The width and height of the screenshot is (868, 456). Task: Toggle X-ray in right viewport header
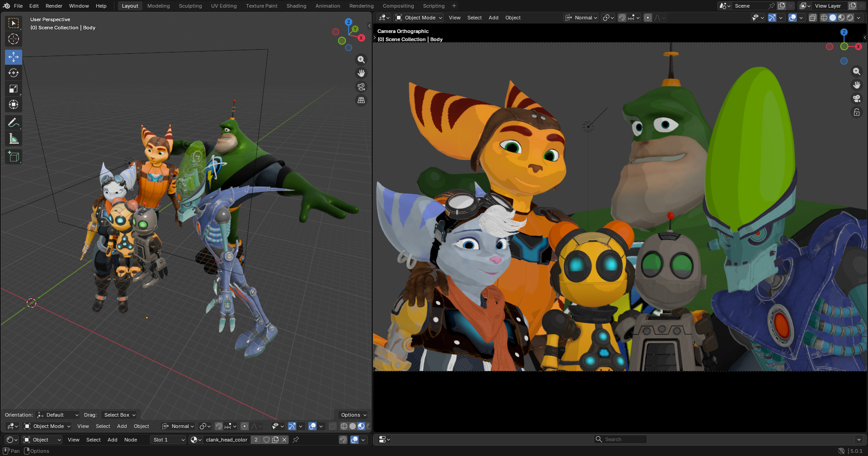point(812,18)
